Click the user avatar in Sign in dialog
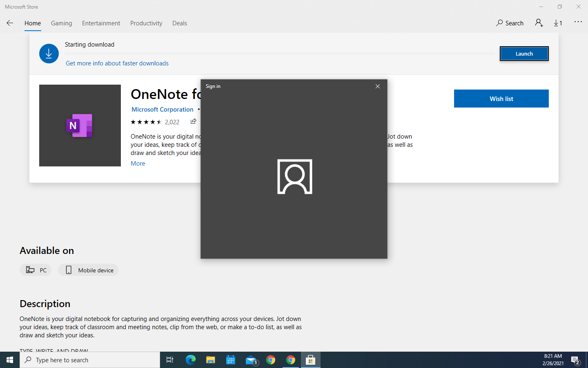 (295, 177)
